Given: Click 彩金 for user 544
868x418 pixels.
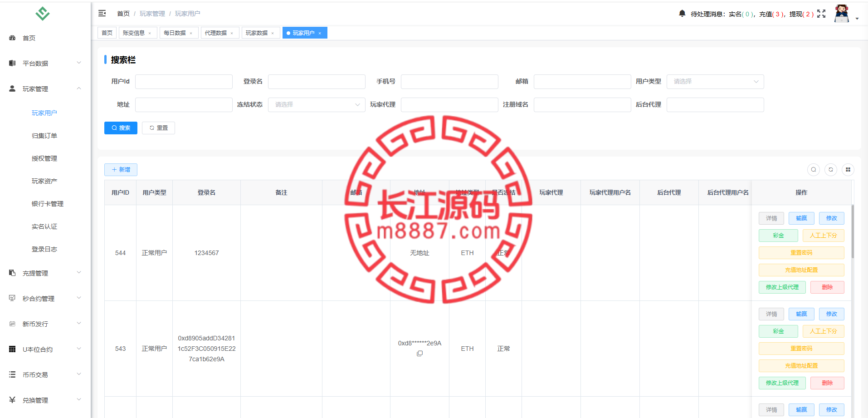Looking at the screenshot, I should coord(778,236).
